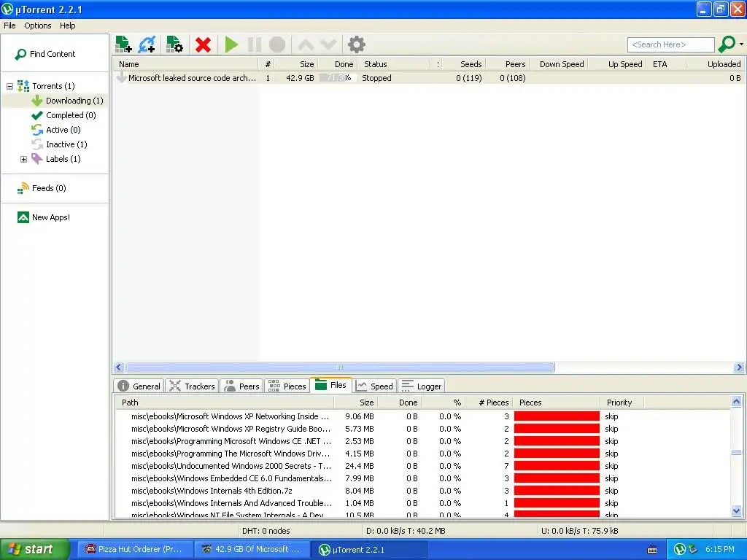Screen dimensions: 747x560
Task: Click the Stop toolbar icon
Action: click(277, 44)
